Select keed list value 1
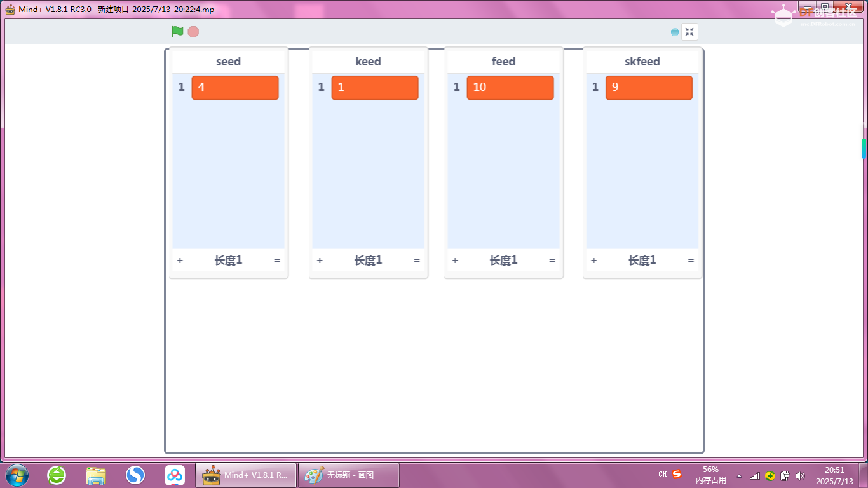This screenshot has width=868, height=488. 375,88
